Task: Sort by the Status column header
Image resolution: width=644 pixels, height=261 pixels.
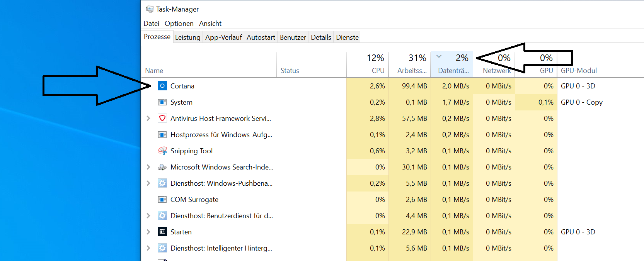Action: pyautogui.click(x=312, y=64)
